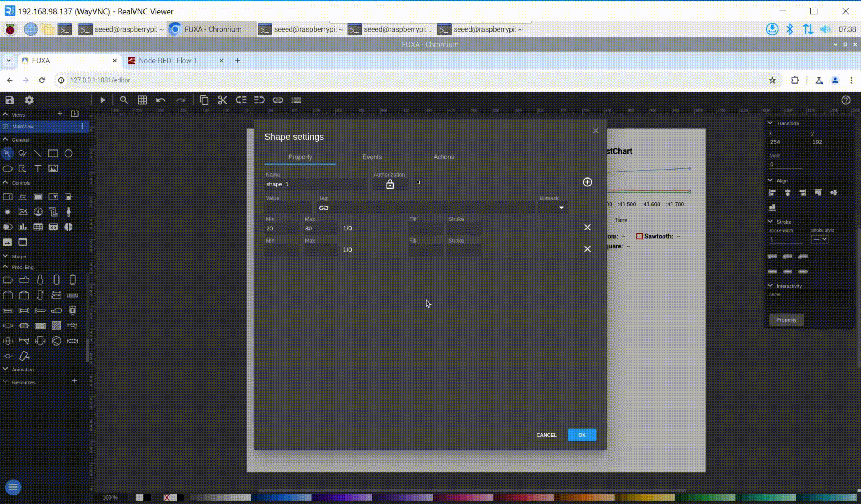Click the scissors cut icon in the toolbar
The height and width of the screenshot is (504, 861).
click(x=222, y=100)
